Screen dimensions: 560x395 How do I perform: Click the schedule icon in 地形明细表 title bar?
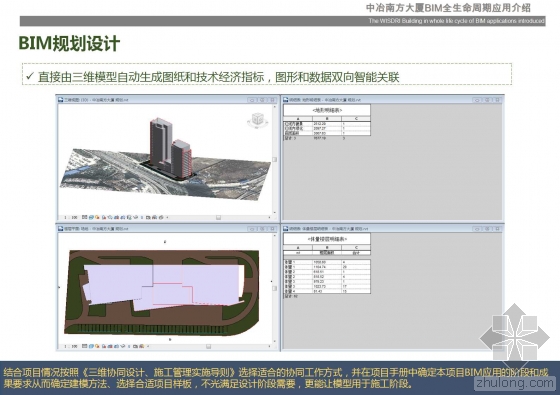pos(286,100)
